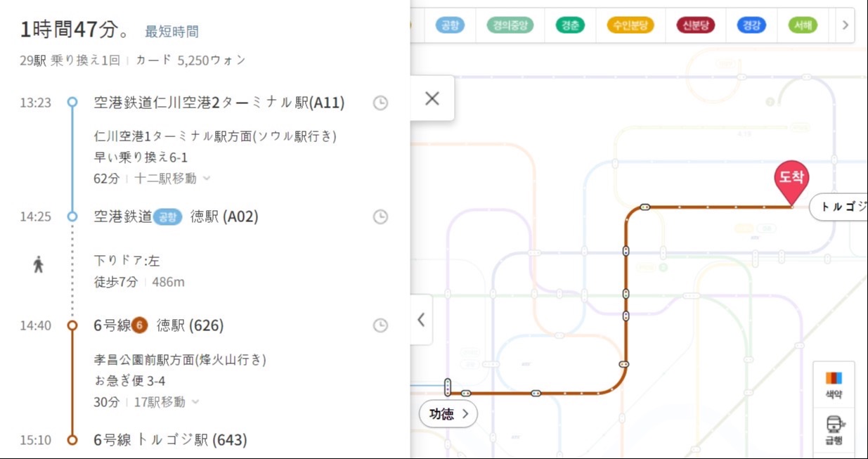Select the 공항 line tab
The image size is (868, 459).
(448, 26)
